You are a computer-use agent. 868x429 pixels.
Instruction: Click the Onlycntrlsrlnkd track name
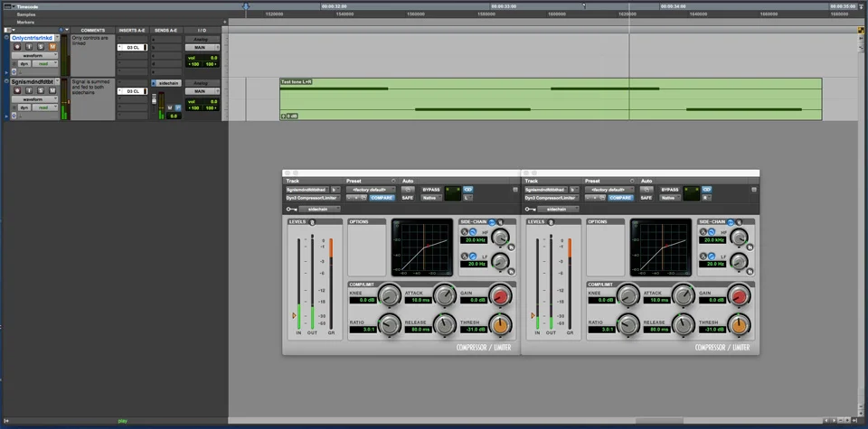tap(33, 38)
